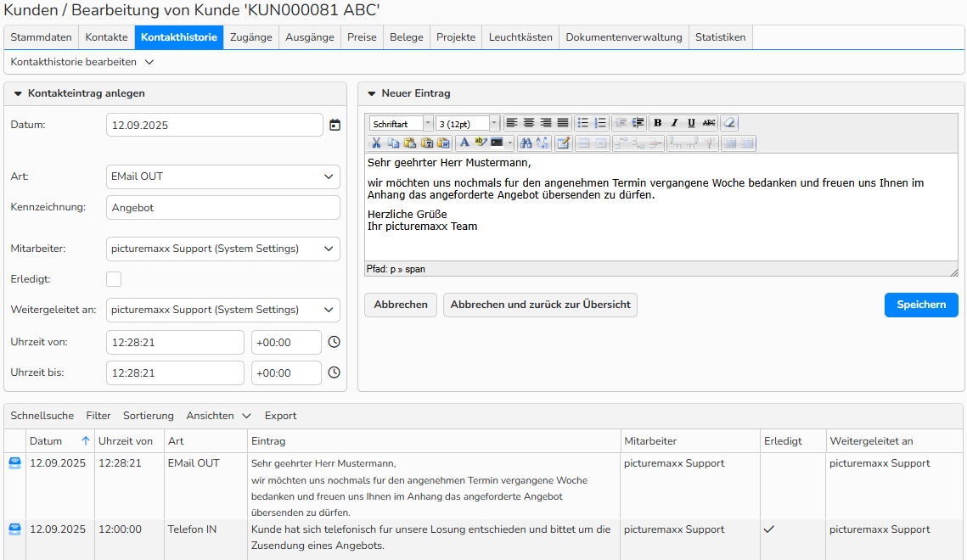Open the date picker calendar icon
The height and width of the screenshot is (560, 967).
coord(335,125)
